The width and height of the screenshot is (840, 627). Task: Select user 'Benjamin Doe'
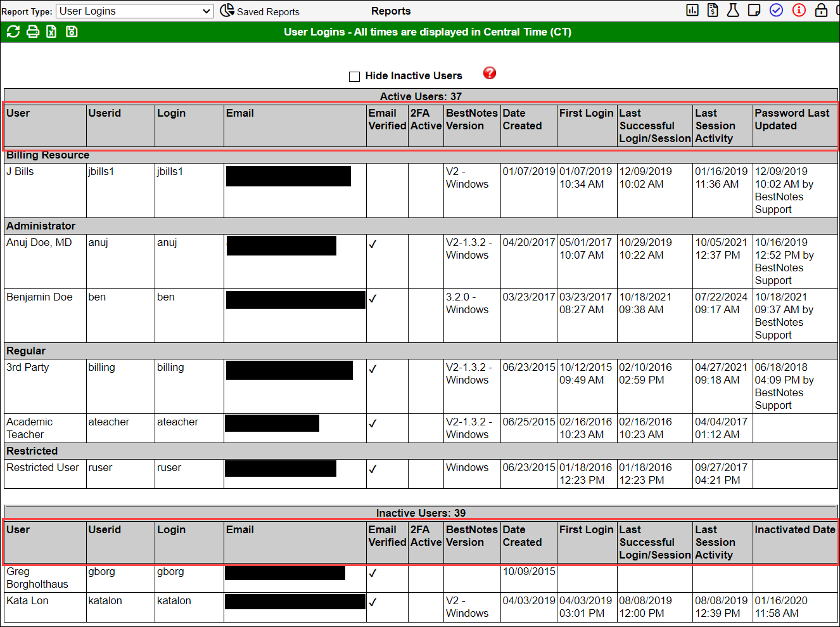[45, 316]
